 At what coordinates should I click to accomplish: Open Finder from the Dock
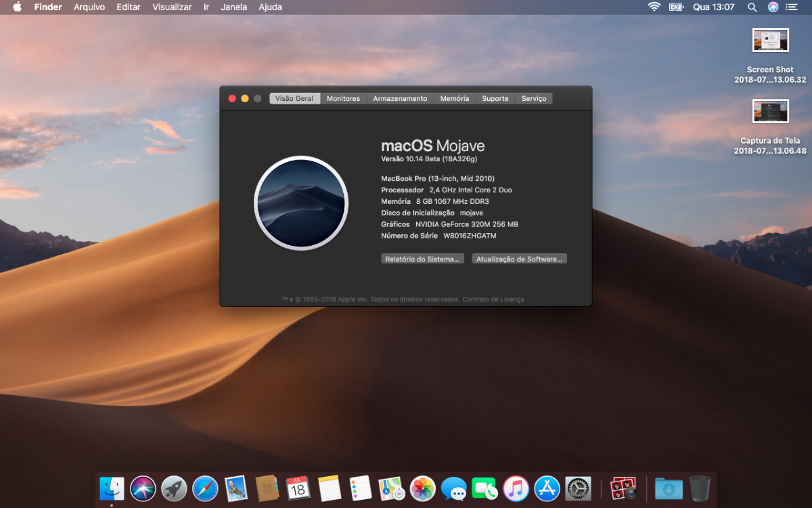(112, 488)
